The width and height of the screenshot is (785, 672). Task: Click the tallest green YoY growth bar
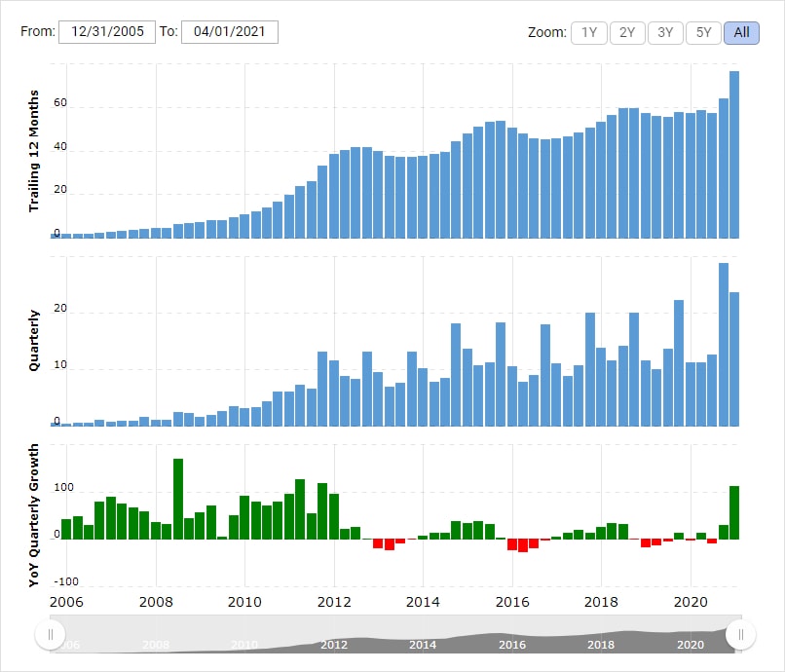(x=178, y=499)
